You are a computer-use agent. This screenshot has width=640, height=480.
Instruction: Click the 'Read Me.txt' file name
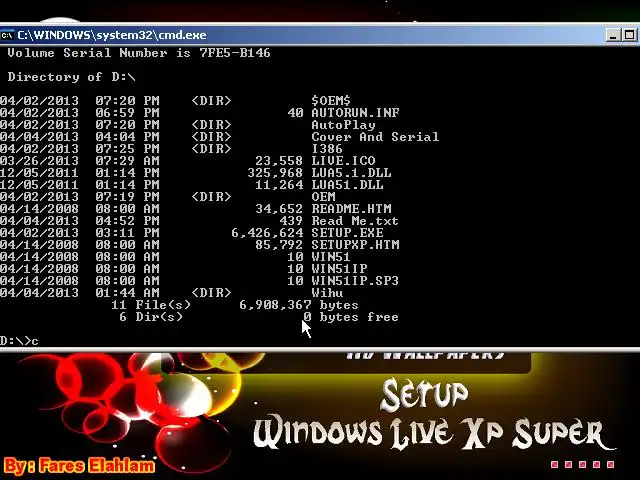tap(355, 221)
